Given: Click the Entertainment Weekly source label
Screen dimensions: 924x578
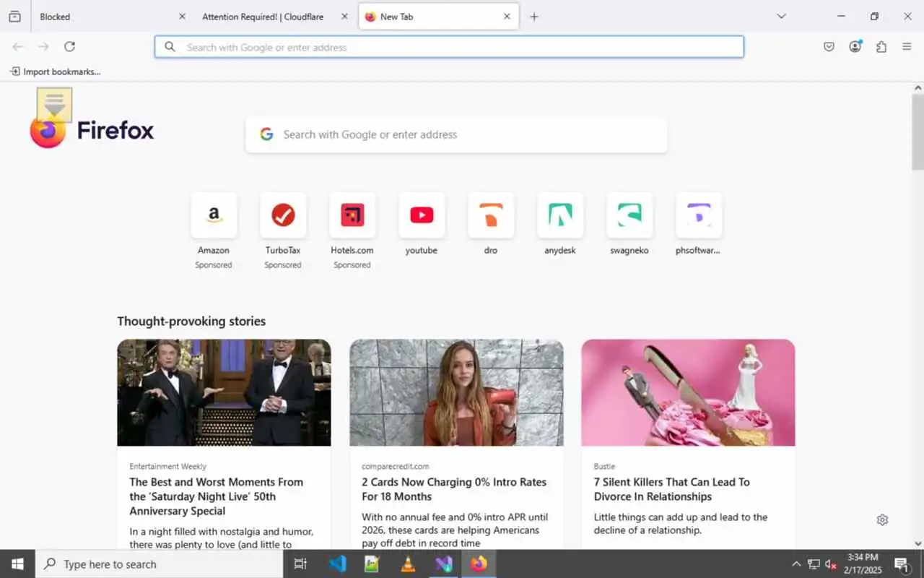Looking at the screenshot, I should pyautogui.click(x=168, y=467).
